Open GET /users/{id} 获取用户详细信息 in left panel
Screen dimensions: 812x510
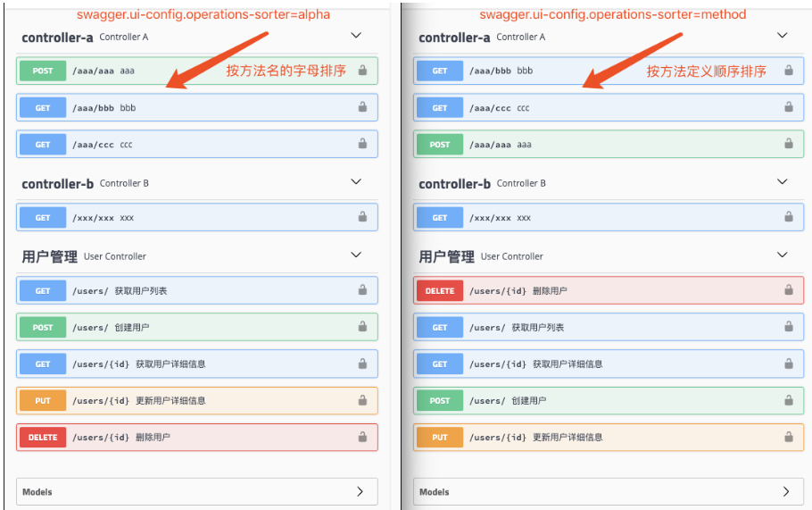(x=197, y=364)
